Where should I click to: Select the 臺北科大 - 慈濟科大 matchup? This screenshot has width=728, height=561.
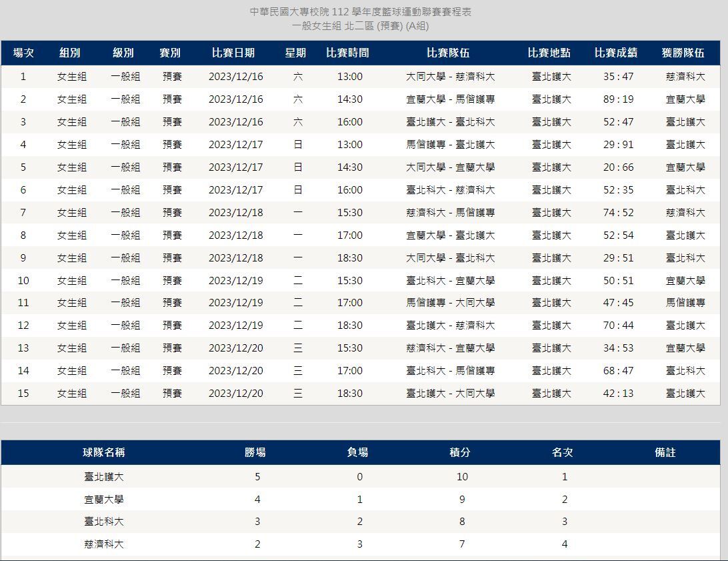pos(451,190)
